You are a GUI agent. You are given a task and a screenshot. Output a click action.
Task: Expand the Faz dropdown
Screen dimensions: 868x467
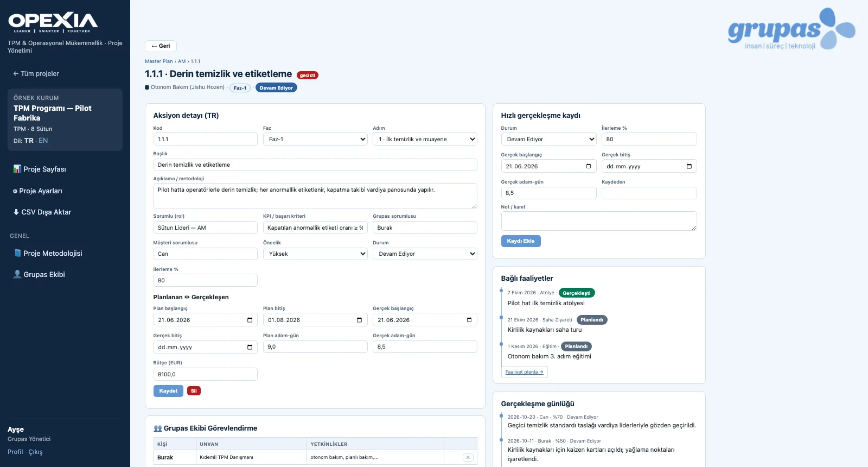[x=315, y=139]
